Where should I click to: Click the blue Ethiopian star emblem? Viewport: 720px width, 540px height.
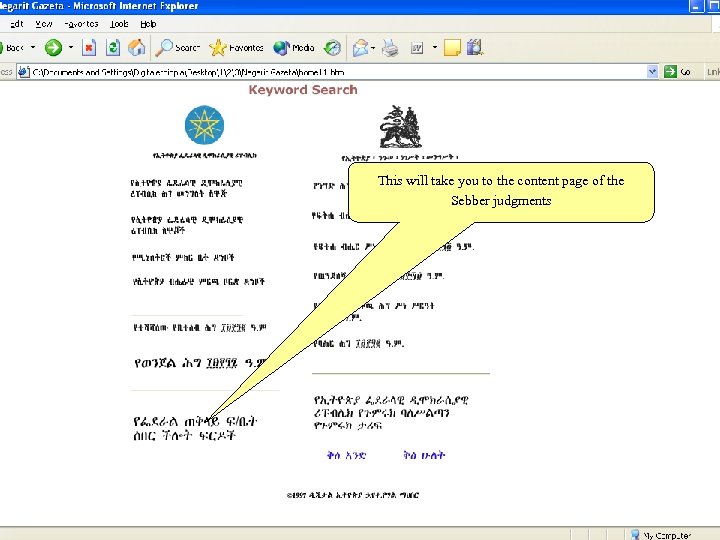click(x=204, y=125)
